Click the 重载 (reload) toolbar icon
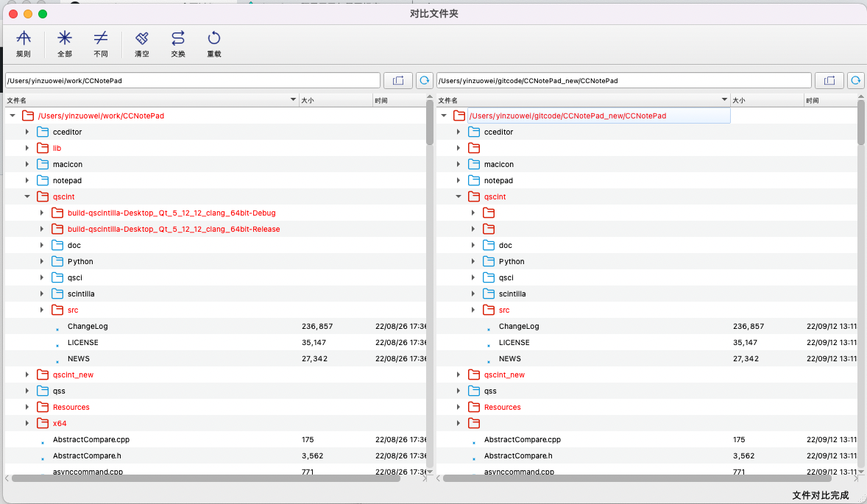 point(214,43)
